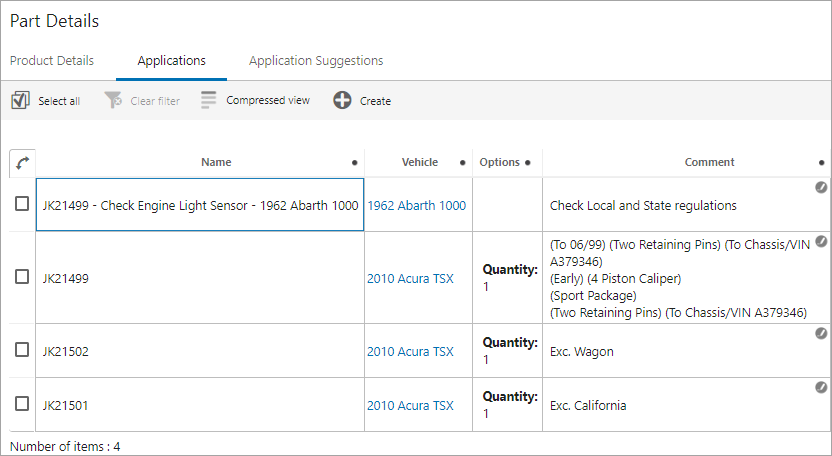This screenshot has height=456, width=832.
Task: Click the Number of items : 4 text
Action: coord(65,446)
